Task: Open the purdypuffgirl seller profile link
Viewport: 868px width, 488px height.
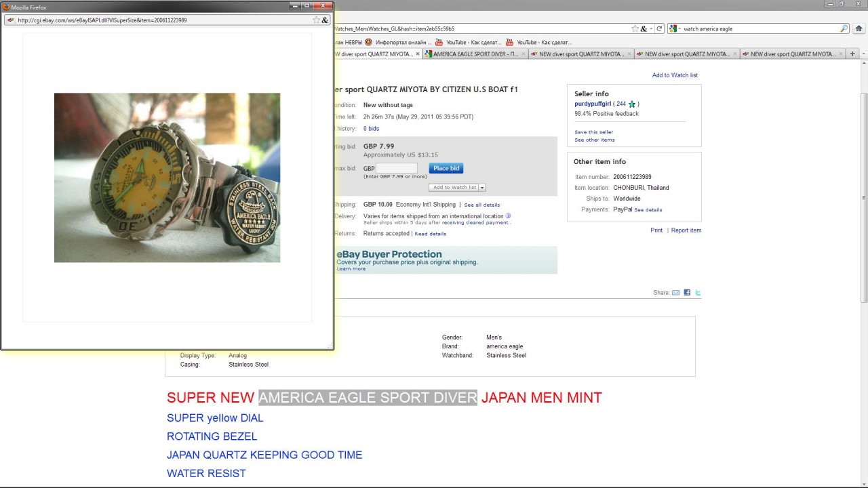Action: click(593, 104)
